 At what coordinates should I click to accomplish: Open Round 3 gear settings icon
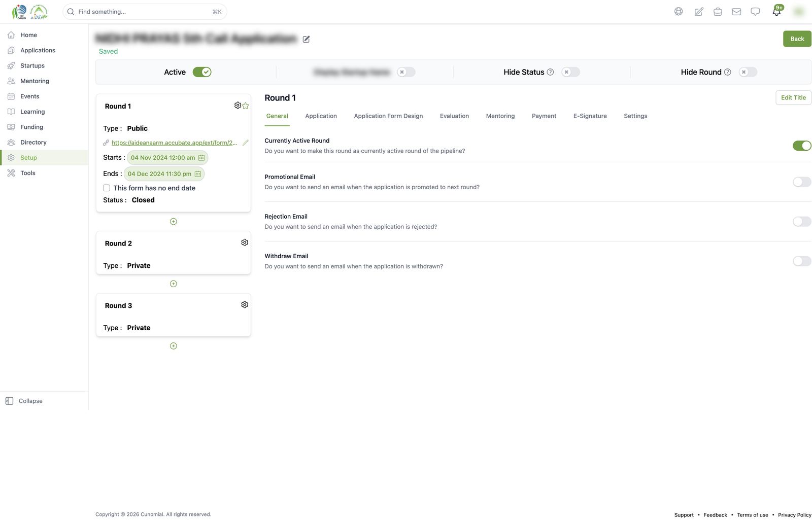click(x=245, y=304)
